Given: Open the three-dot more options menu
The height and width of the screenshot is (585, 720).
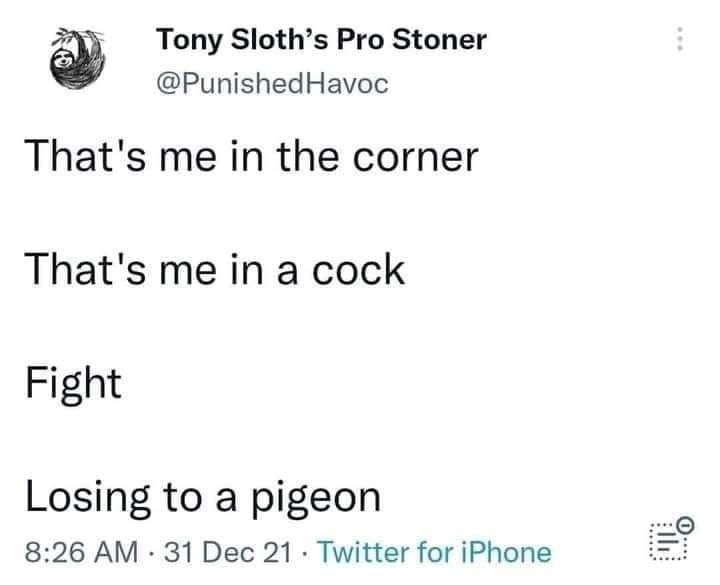Looking at the screenshot, I should tap(680, 39).
